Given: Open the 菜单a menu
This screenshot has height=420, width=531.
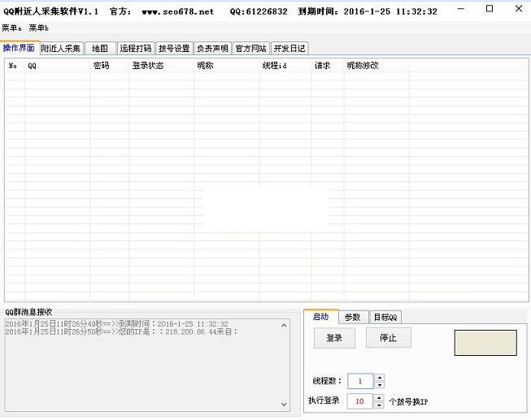Looking at the screenshot, I should (x=11, y=28).
